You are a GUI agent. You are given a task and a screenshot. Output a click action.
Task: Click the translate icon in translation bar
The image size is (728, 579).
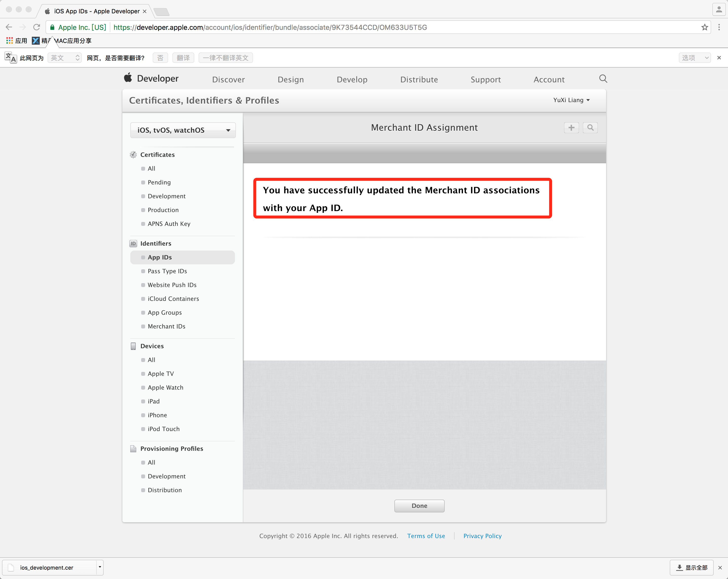coord(10,58)
